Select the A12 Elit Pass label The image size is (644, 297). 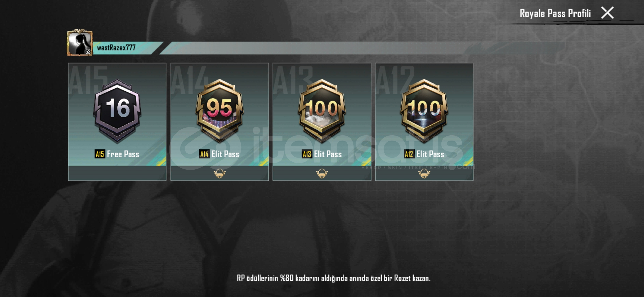[424, 154]
